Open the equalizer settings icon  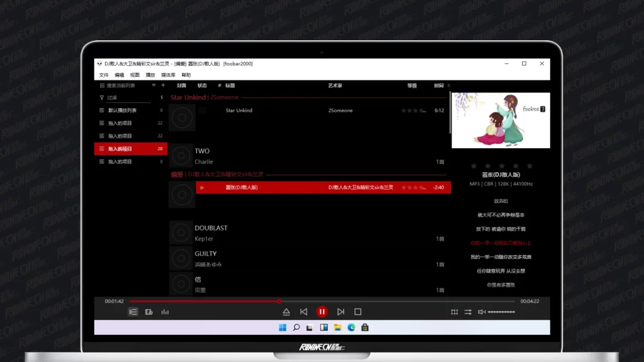454,312
